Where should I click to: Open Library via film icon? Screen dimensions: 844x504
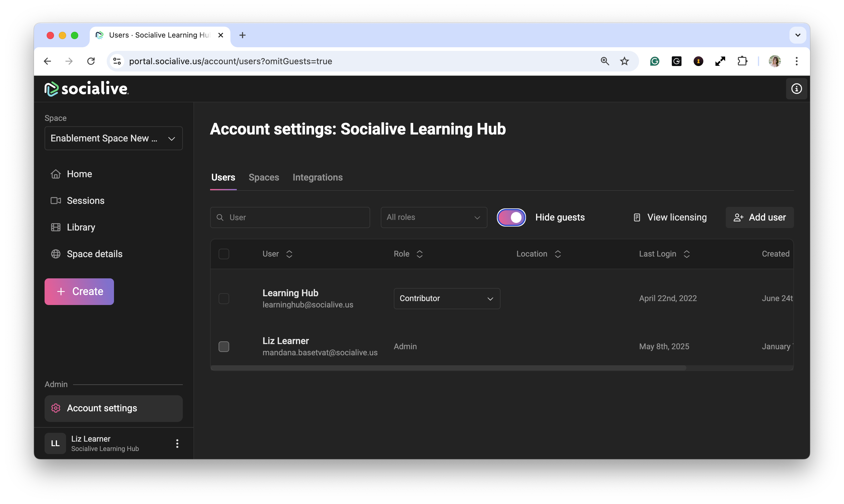(56, 227)
